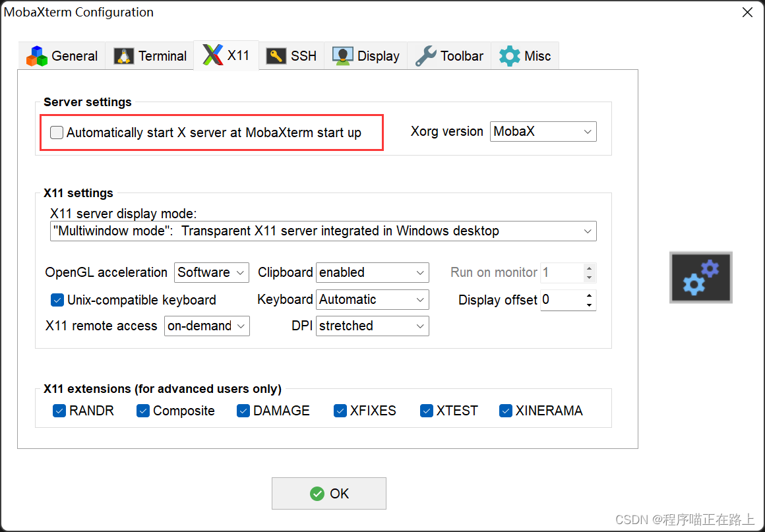Click the Misc tab gear icon
The image size is (765, 532).
(509, 56)
